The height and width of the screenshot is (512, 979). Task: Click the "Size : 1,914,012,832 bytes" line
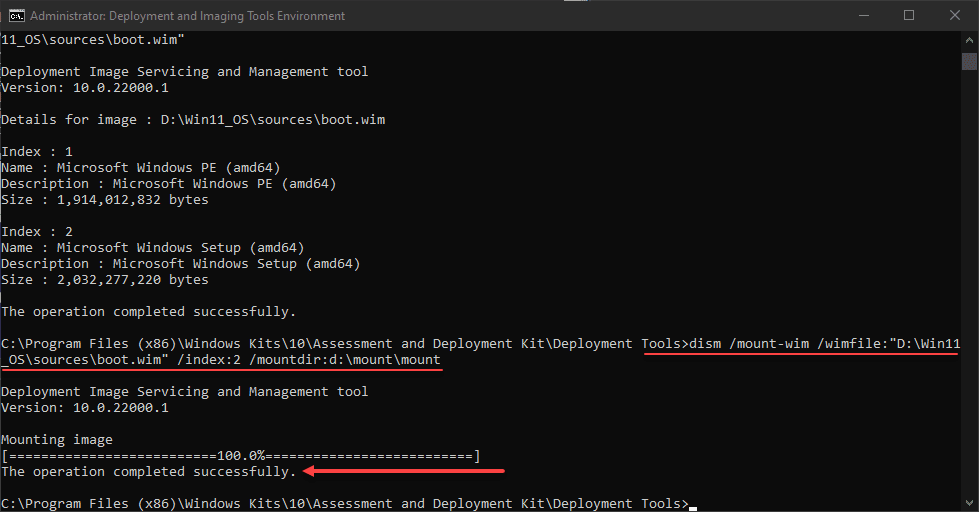click(x=105, y=200)
